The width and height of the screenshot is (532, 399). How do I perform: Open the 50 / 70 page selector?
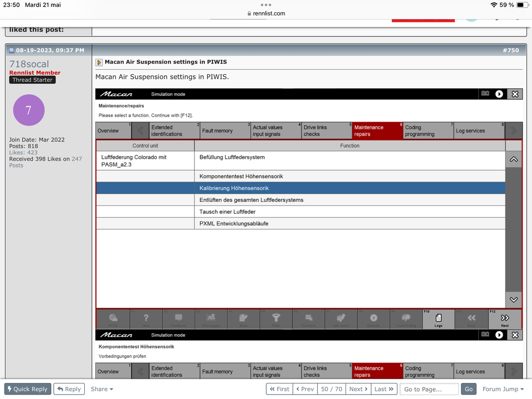(x=332, y=389)
